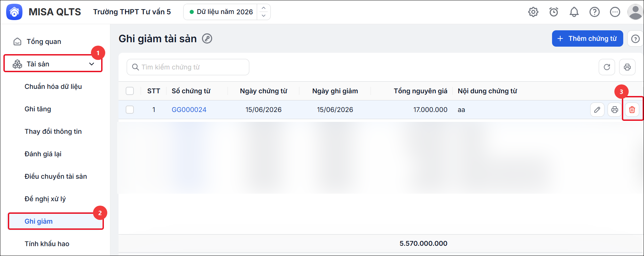Screen dimensions: 644x256
Task: Open the settings gear icon
Action: point(533,12)
